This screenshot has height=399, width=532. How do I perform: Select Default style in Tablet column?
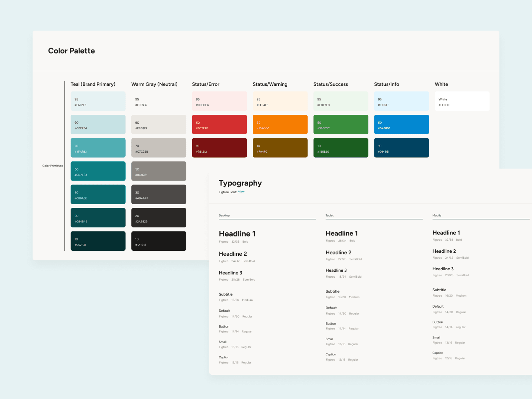pyautogui.click(x=331, y=308)
